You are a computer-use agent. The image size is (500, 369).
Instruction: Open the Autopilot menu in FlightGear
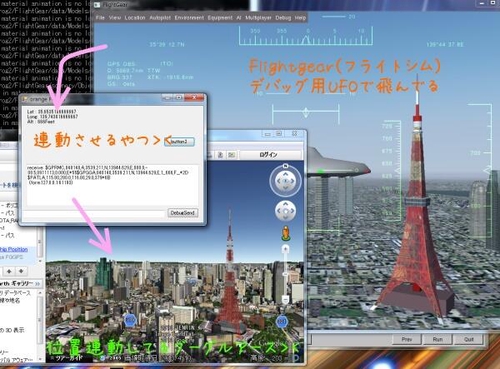pyautogui.click(x=160, y=18)
